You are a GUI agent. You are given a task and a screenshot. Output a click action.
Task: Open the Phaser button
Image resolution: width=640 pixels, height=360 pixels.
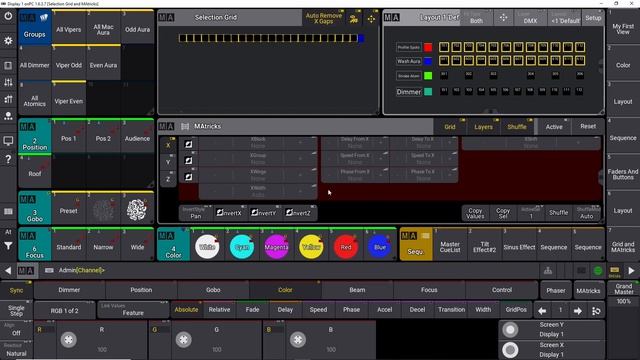pos(556,291)
